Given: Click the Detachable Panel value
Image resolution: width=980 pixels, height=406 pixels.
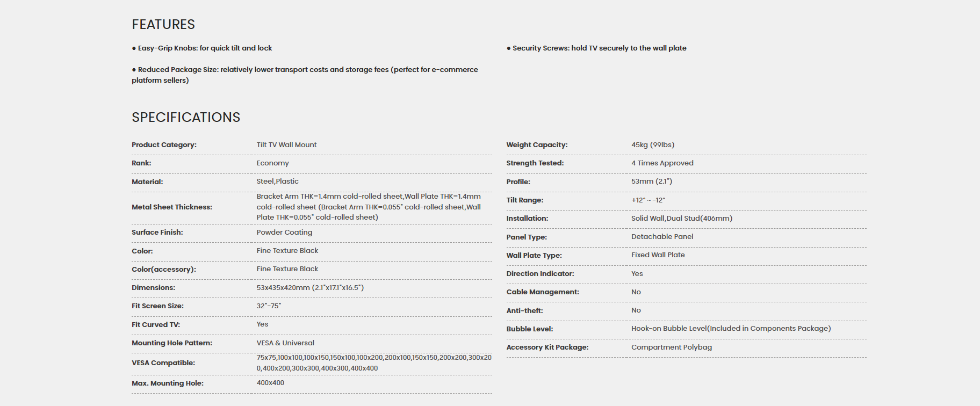Looking at the screenshot, I should 662,237.
